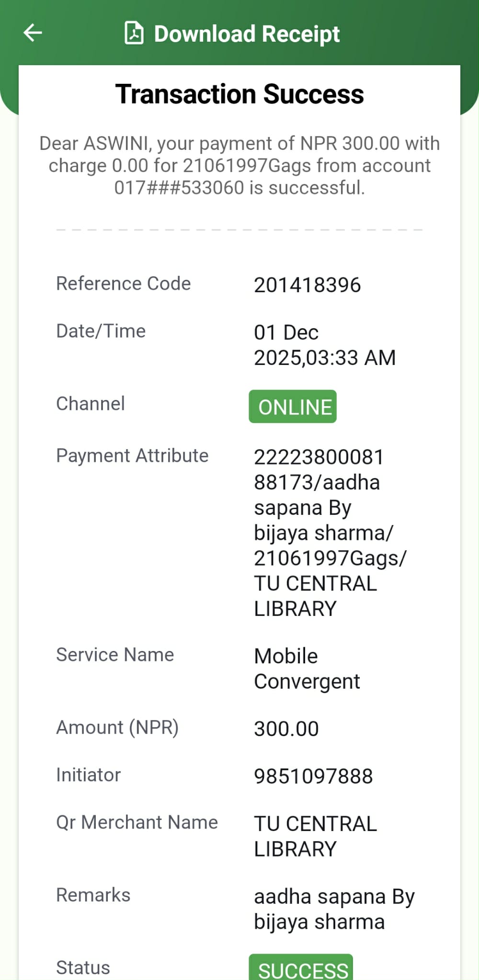
Task: Tap the Transaction Success heading
Action: pyautogui.click(x=239, y=94)
